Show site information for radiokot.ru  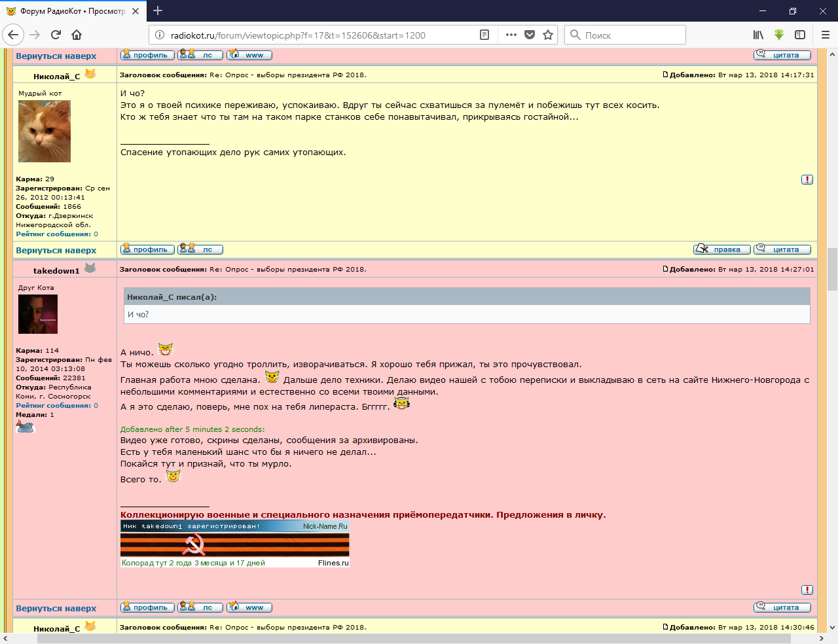pyautogui.click(x=159, y=35)
